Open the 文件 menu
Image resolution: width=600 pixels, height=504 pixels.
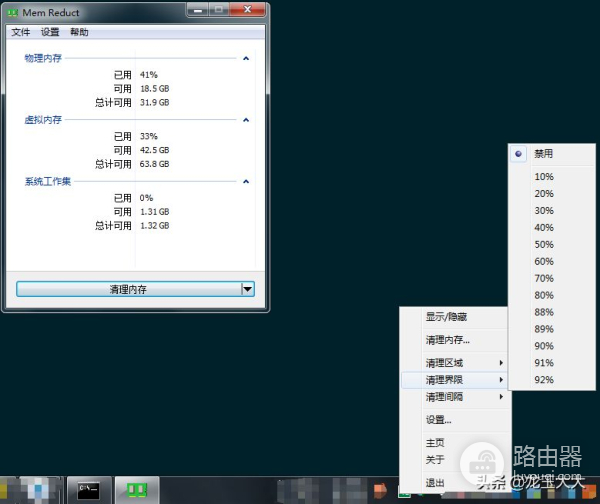coord(21,32)
